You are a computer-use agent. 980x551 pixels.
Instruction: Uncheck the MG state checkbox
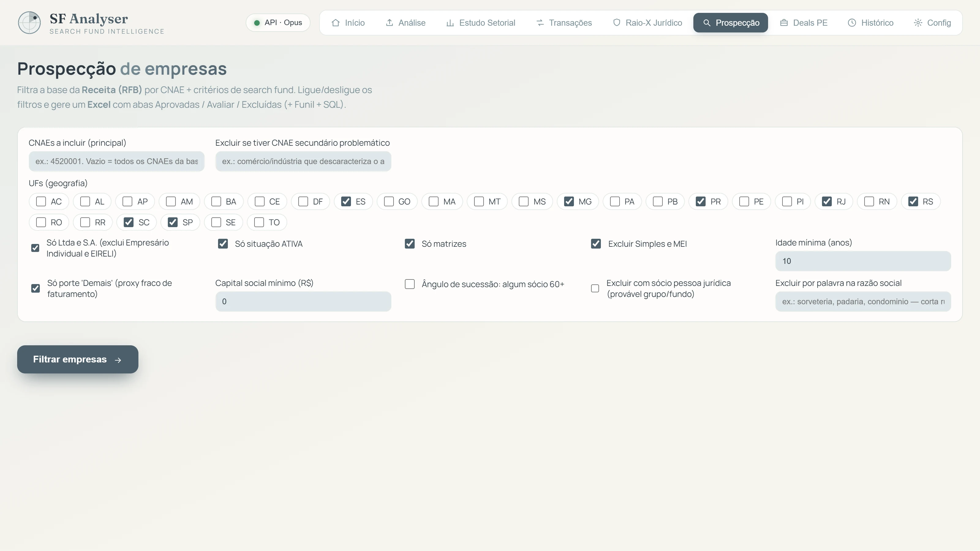[569, 201]
